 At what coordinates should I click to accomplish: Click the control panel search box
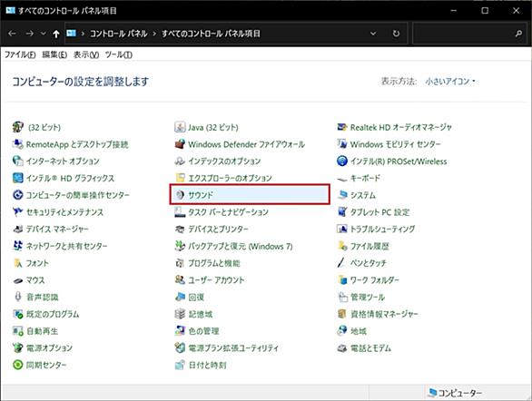pos(468,34)
